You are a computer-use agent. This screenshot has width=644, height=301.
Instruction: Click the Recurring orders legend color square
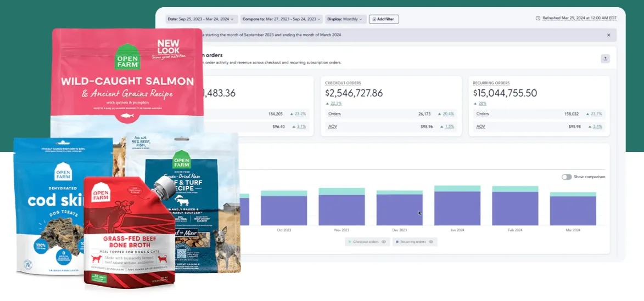(397, 242)
